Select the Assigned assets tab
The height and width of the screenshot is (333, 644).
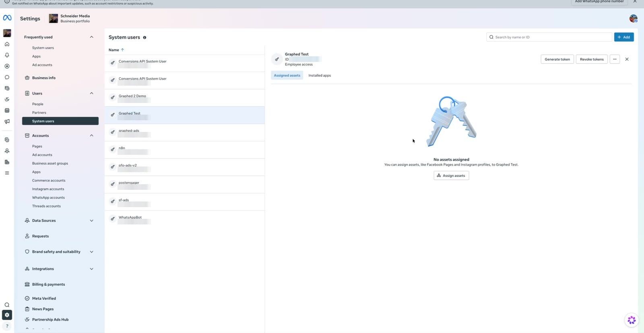(x=287, y=76)
